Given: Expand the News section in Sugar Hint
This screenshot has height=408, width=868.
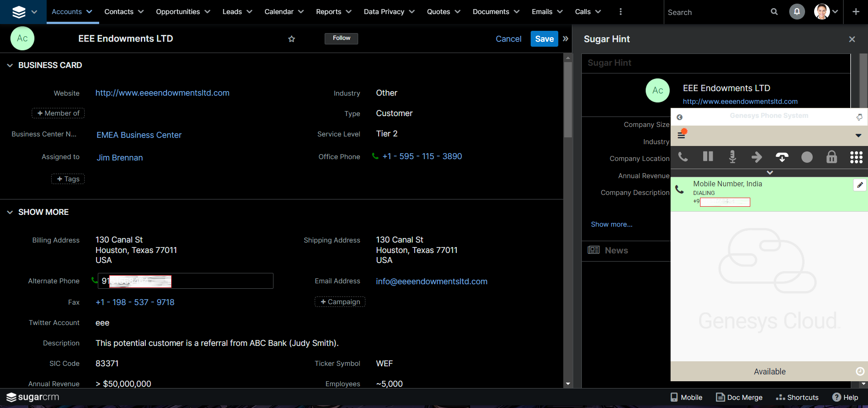Looking at the screenshot, I should pos(616,250).
